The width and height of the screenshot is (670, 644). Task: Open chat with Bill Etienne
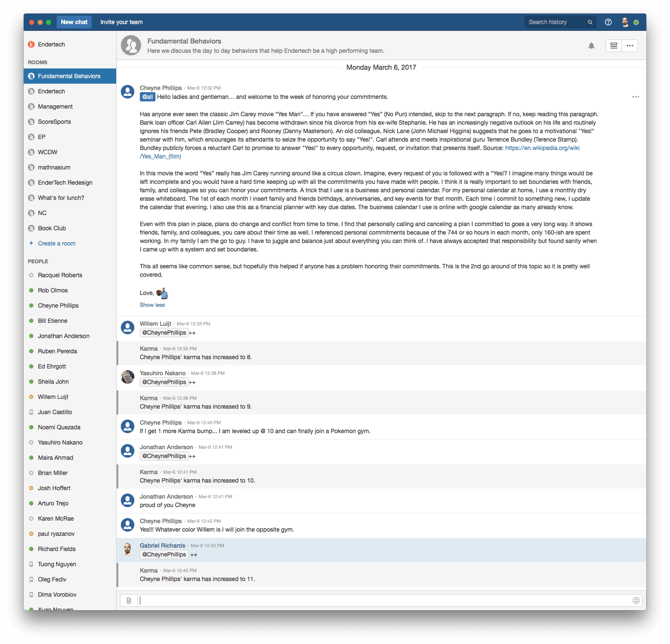pyautogui.click(x=70, y=321)
